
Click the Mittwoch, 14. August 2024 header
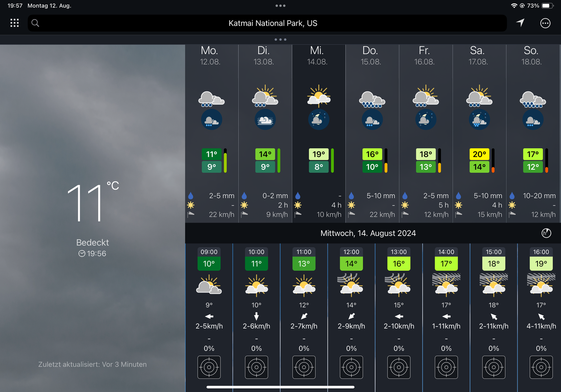coord(368,233)
